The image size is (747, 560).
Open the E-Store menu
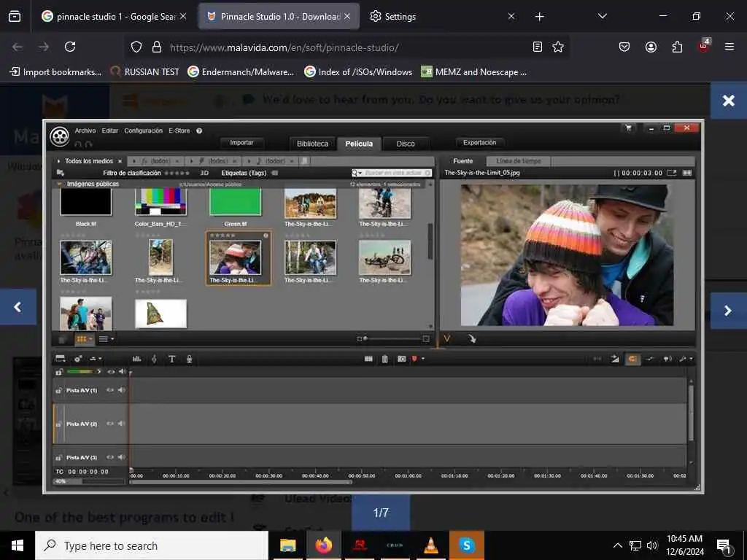click(x=179, y=131)
